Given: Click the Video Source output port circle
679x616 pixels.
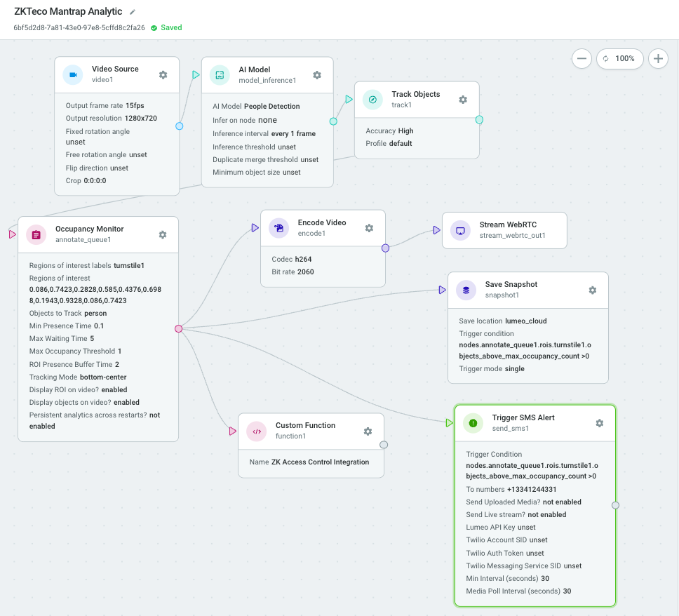Looking at the screenshot, I should (x=180, y=126).
